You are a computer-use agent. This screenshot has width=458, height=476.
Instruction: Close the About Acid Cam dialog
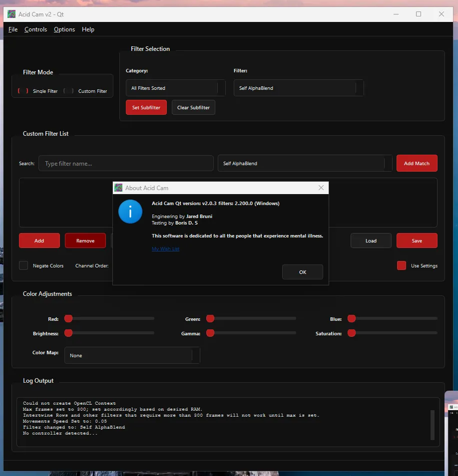coord(321,188)
